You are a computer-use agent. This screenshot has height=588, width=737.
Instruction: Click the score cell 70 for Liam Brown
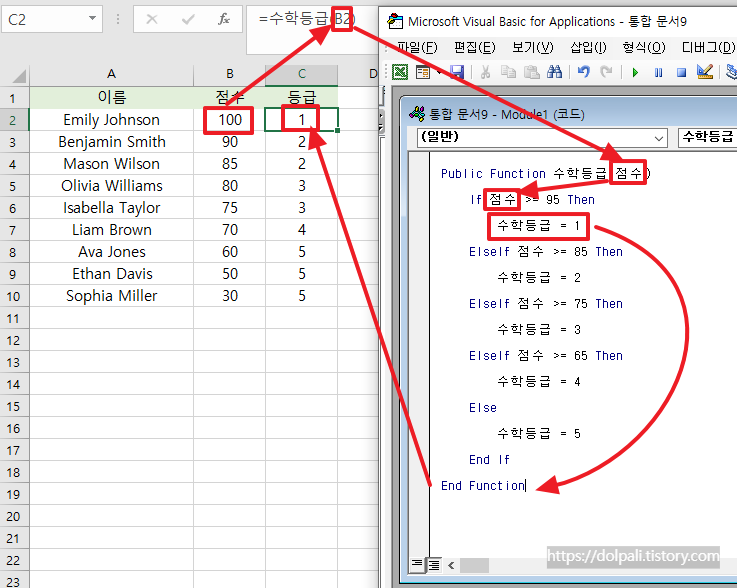coord(229,230)
